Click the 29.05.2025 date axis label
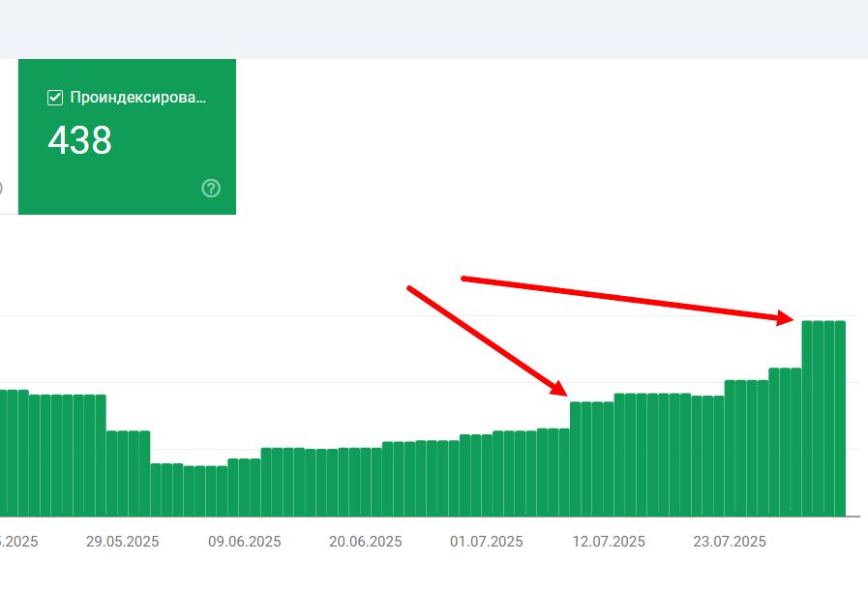 pos(123,542)
